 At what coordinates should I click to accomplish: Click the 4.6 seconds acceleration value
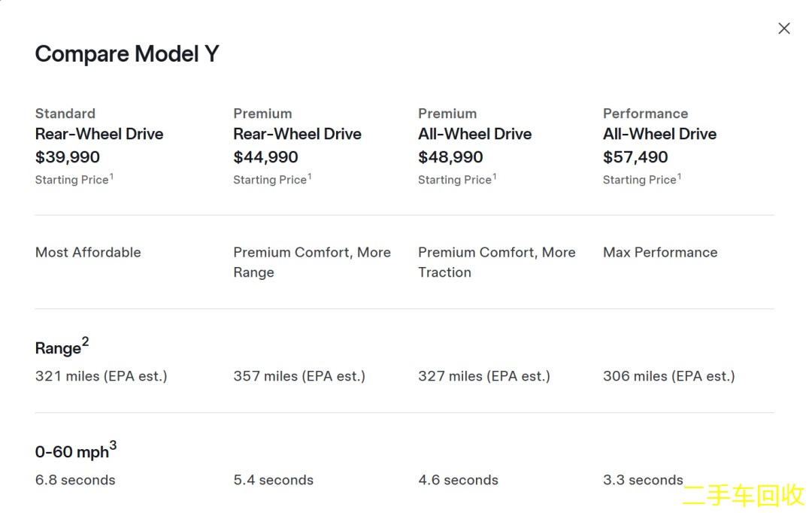click(458, 480)
